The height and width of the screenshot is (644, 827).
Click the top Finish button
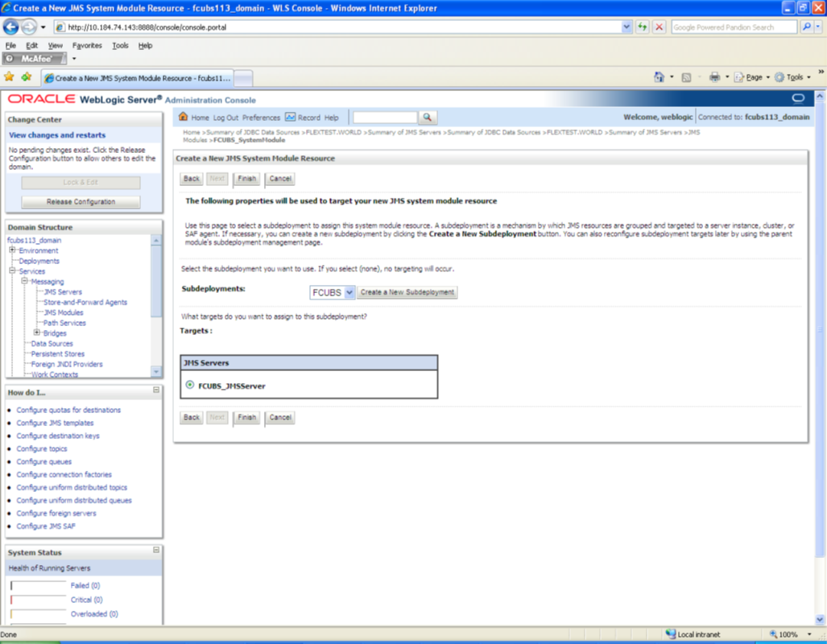246,178
